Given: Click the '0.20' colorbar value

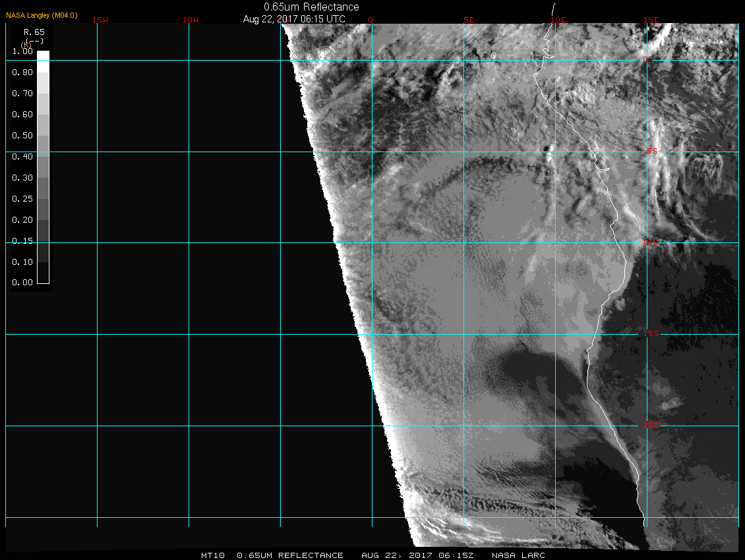Looking at the screenshot, I should (22, 220).
